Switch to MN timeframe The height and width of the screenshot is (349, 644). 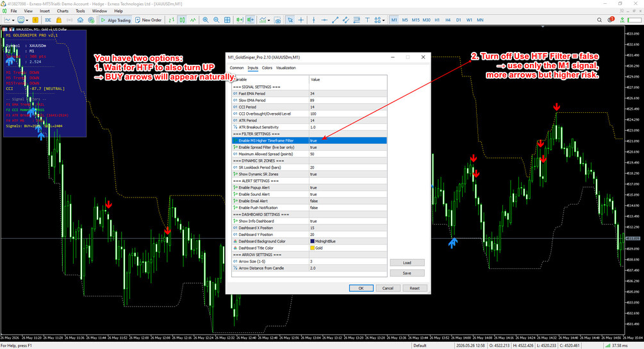click(x=480, y=20)
